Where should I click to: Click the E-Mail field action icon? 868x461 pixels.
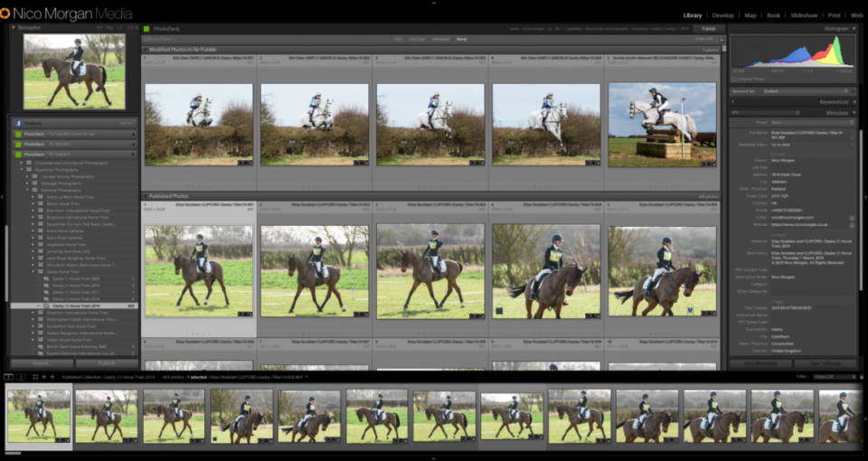click(x=852, y=218)
